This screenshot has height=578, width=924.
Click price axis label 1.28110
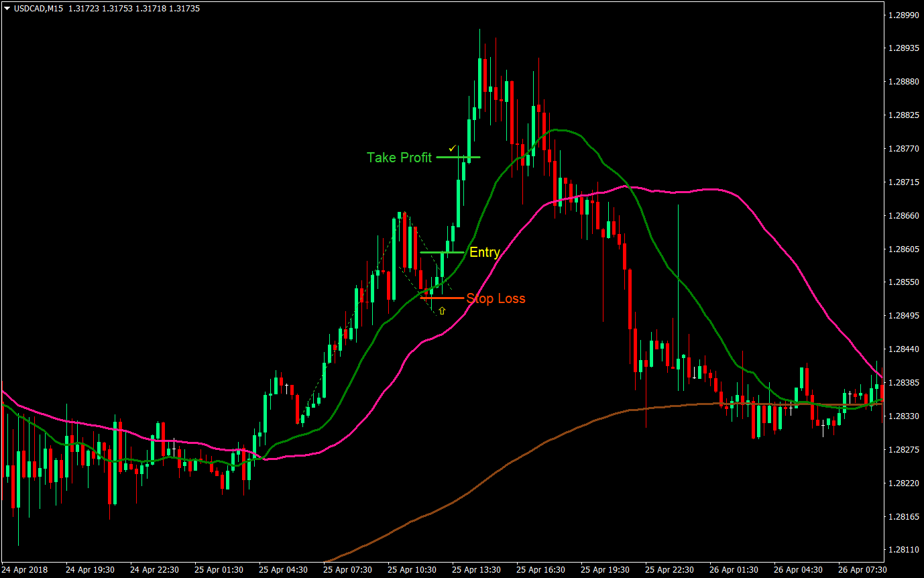pyautogui.click(x=903, y=550)
